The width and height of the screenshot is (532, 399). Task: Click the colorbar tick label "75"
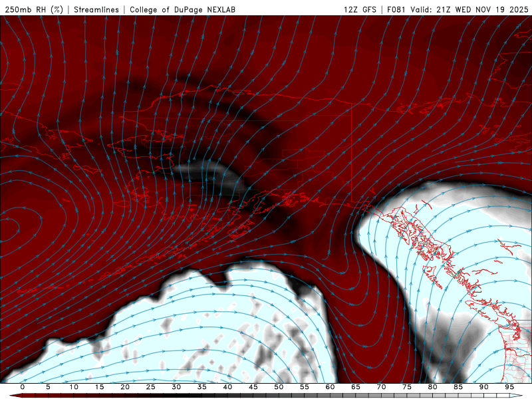(x=407, y=387)
